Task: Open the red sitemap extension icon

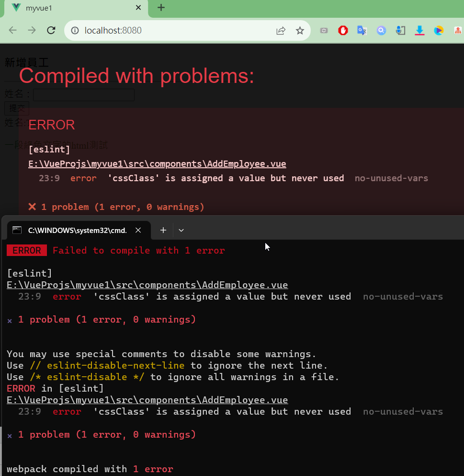Action: click(x=458, y=30)
